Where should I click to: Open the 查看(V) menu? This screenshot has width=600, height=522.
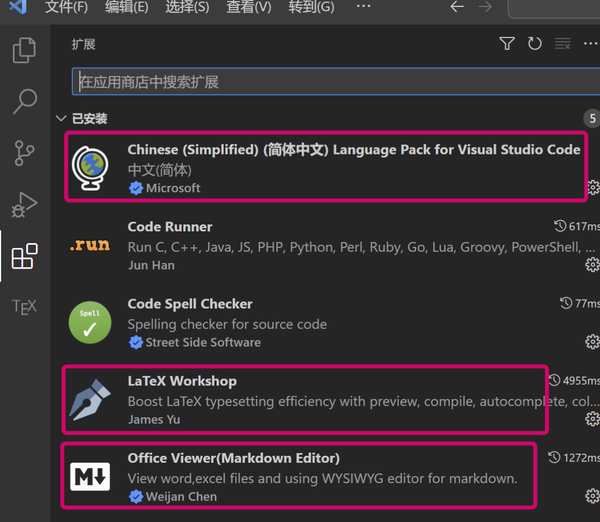click(x=249, y=7)
